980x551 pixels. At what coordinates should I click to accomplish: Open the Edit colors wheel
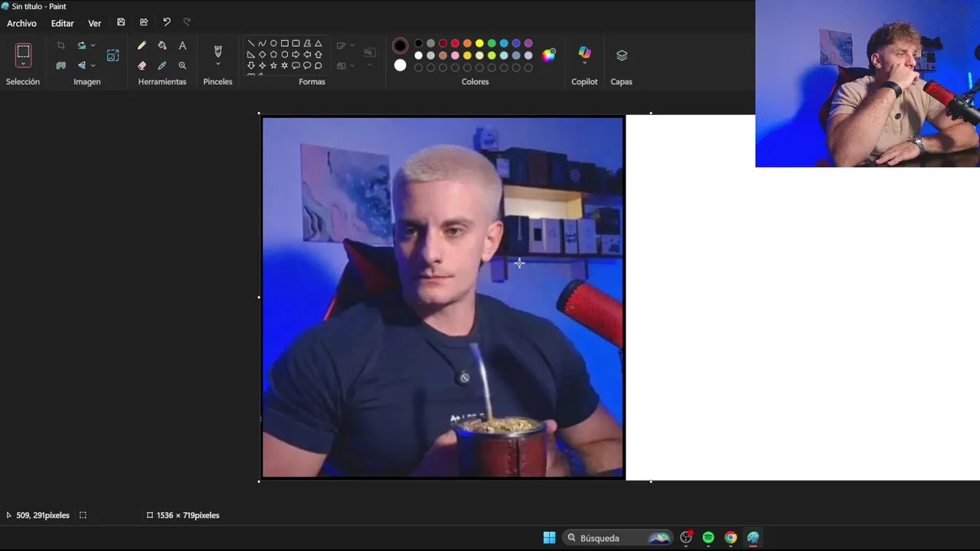coord(549,55)
